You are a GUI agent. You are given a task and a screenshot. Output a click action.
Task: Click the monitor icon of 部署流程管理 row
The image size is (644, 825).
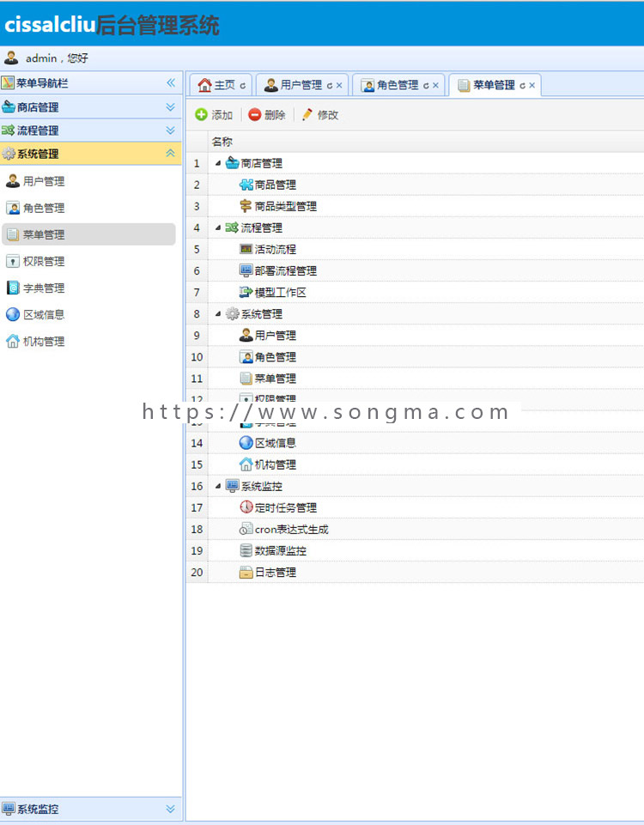tap(246, 270)
